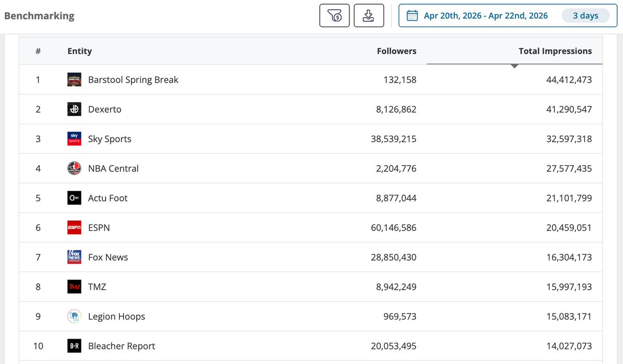Select impressions value 16,304,173
The image size is (623, 364).
(x=568, y=257)
